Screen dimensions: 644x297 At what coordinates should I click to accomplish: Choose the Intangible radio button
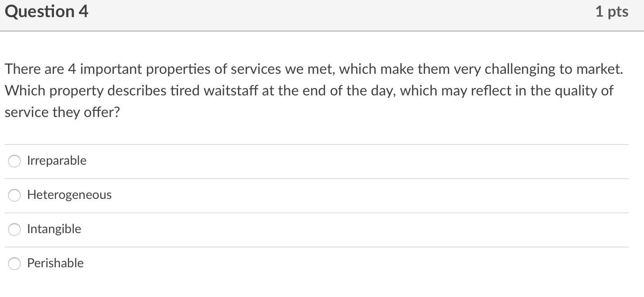[14, 229]
